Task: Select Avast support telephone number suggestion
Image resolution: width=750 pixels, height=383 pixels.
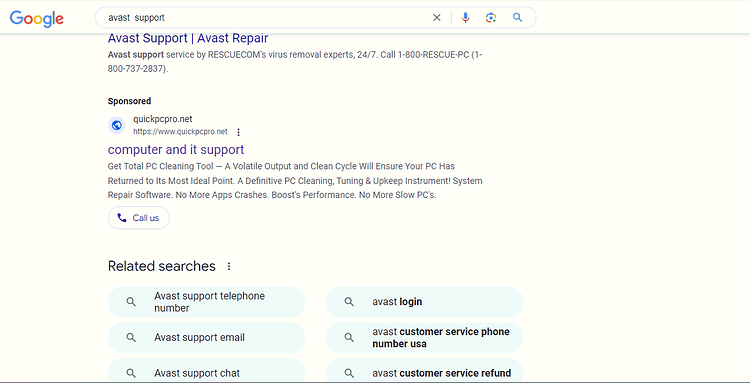Action: 207,302
